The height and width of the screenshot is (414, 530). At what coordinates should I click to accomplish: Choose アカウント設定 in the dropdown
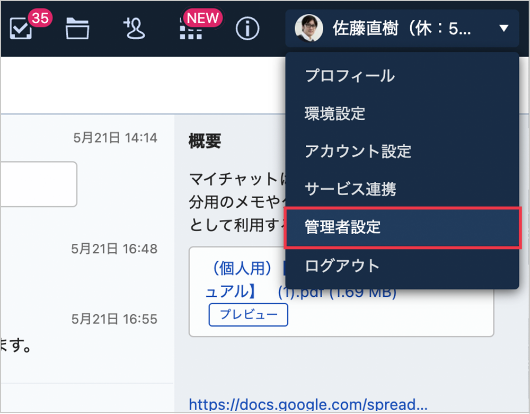[x=402, y=151]
